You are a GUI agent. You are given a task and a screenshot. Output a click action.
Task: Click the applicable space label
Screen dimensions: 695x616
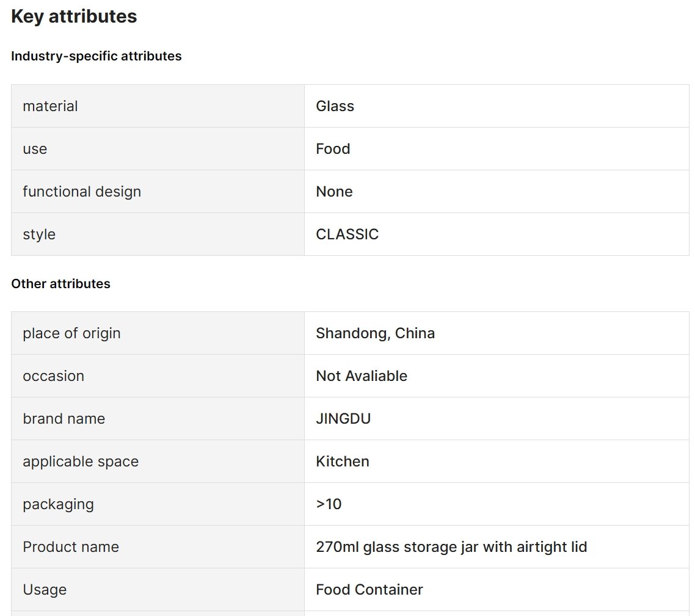[x=81, y=462]
